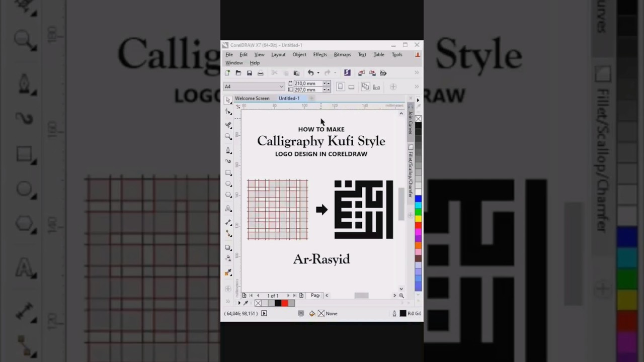
Task: Select the Crop tool in the toolbox
Action: (228, 125)
